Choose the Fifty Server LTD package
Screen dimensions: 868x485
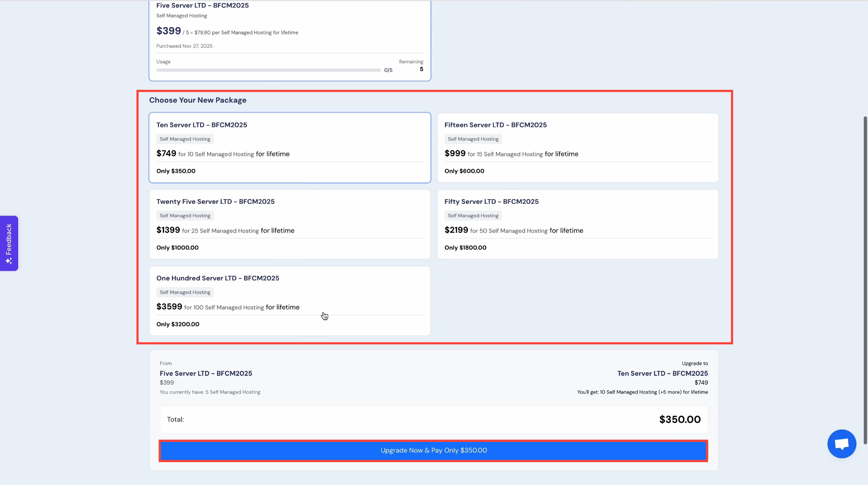coord(577,224)
